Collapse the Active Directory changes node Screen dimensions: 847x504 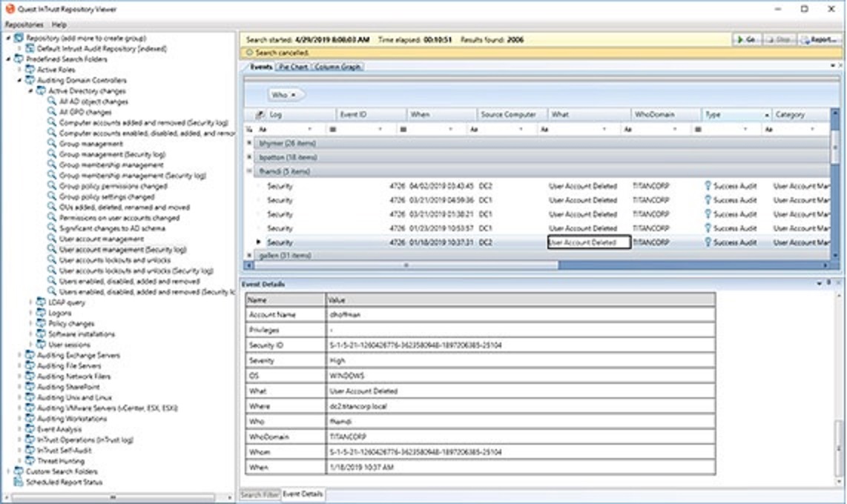click(x=30, y=90)
